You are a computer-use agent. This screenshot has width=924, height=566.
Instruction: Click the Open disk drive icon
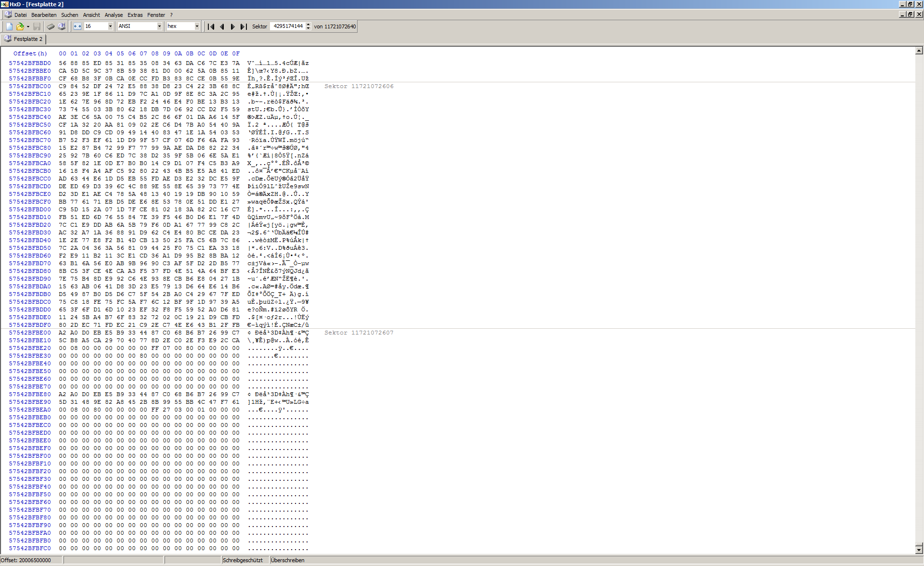(62, 26)
